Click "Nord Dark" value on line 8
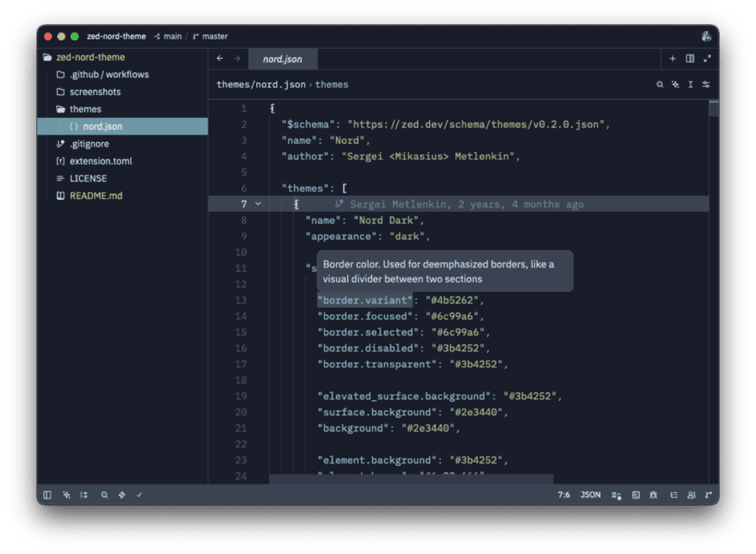This screenshot has width=756, height=554. tap(386, 220)
